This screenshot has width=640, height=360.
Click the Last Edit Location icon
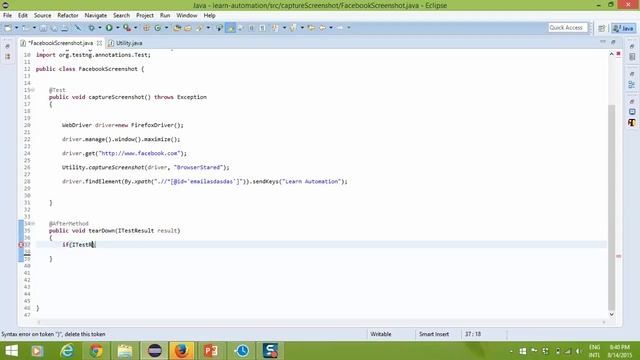(x=311, y=28)
